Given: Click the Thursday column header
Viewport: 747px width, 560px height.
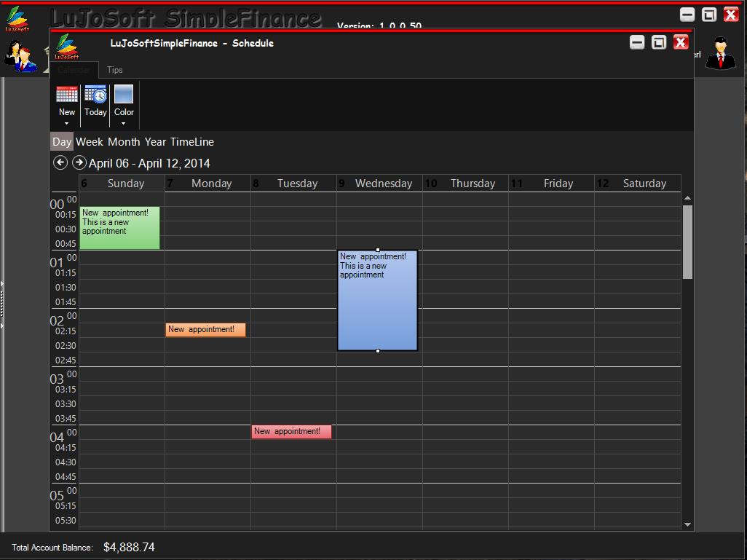Looking at the screenshot, I should coord(465,184).
